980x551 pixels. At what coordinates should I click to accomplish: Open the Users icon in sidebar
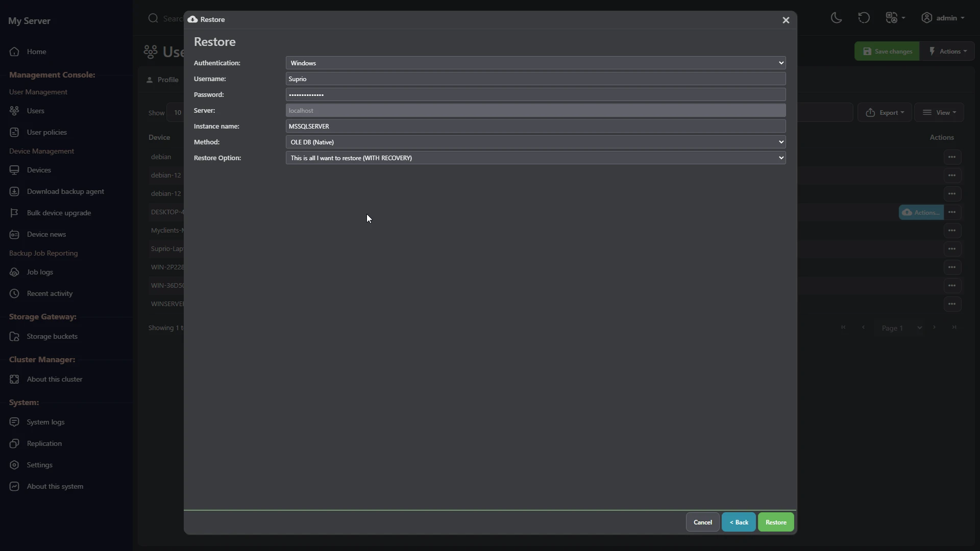[x=14, y=111]
